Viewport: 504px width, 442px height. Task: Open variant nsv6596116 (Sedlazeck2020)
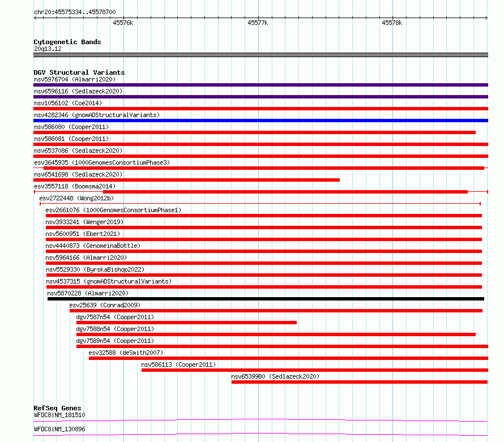(78, 91)
